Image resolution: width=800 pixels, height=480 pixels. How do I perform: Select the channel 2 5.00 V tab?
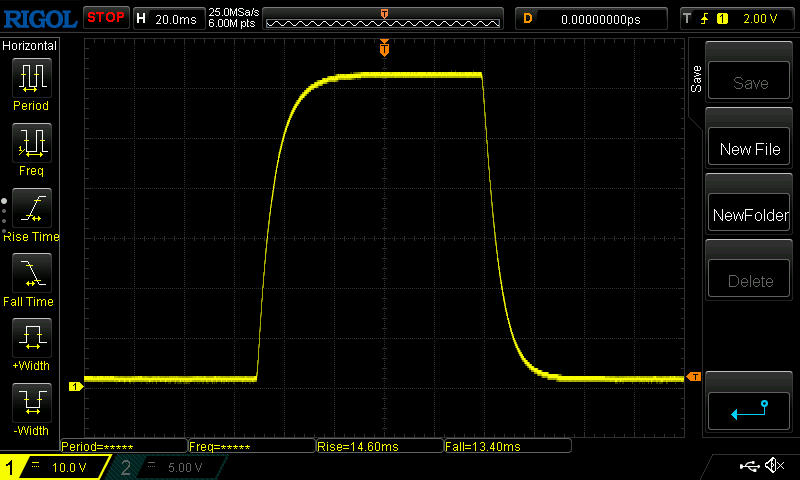pos(168,467)
